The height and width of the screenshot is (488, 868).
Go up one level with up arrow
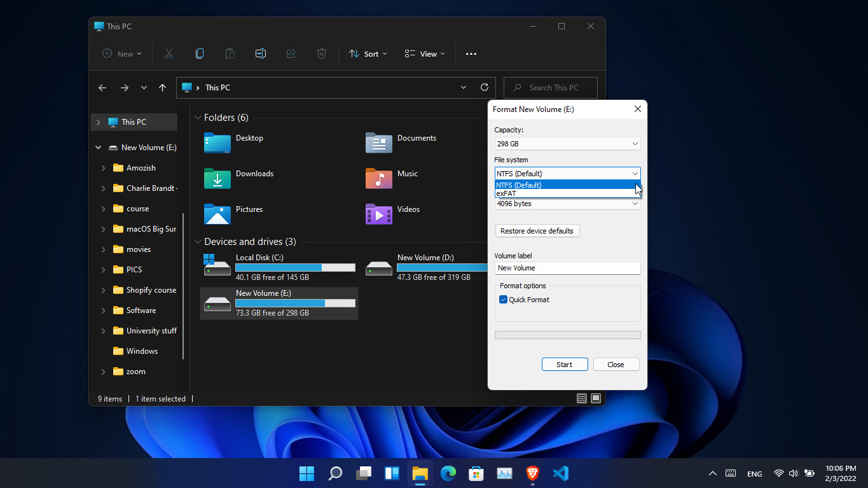click(x=163, y=88)
